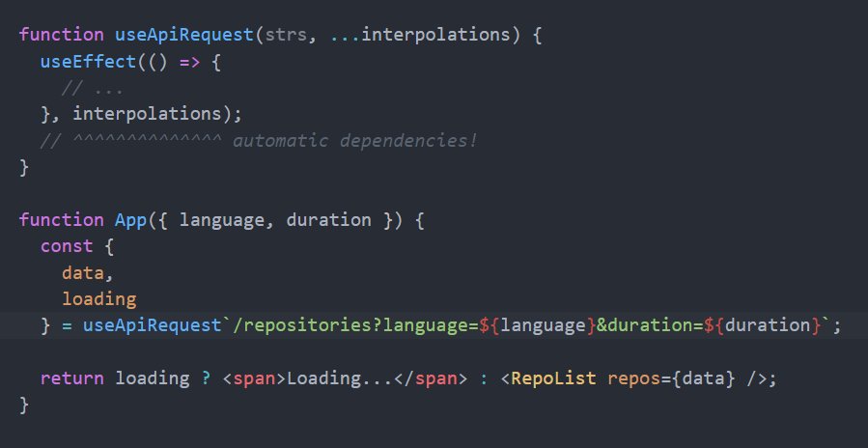
Task: Click '/repositories?language=' in the template string
Action: click(356, 325)
